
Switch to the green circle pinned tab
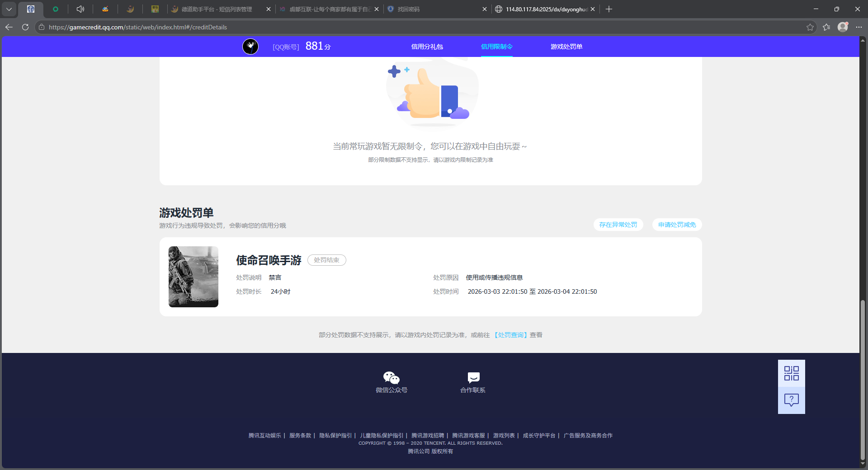pyautogui.click(x=56, y=9)
